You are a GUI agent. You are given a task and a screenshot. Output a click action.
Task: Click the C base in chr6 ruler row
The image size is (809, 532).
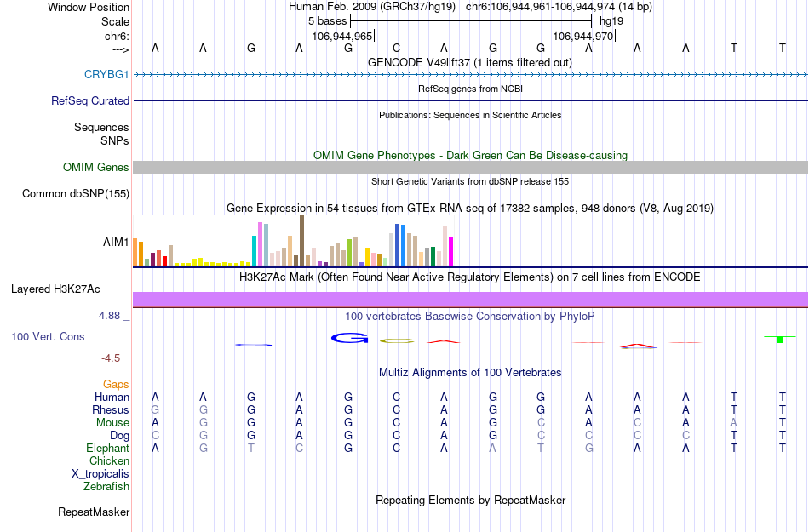click(x=396, y=48)
